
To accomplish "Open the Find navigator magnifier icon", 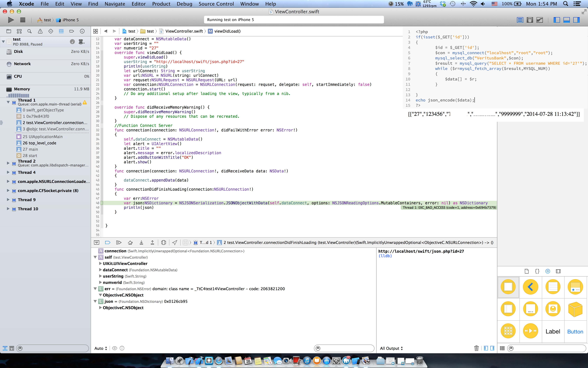I will (30, 31).
